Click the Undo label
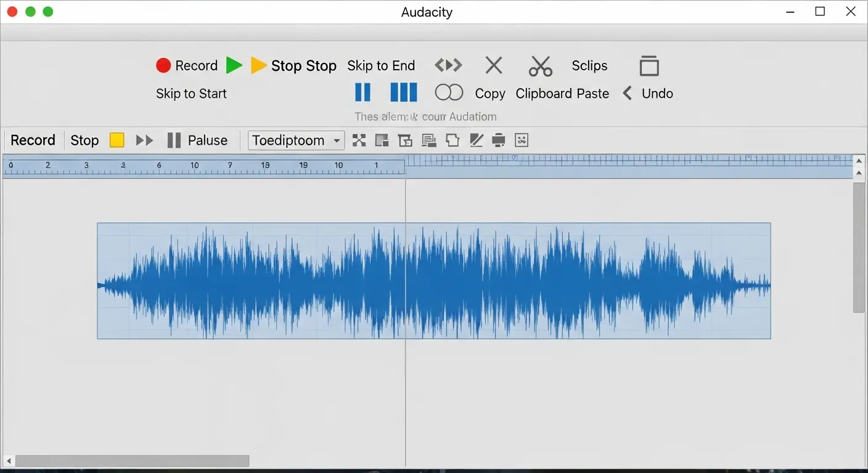The width and height of the screenshot is (868, 473). [x=657, y=94]
